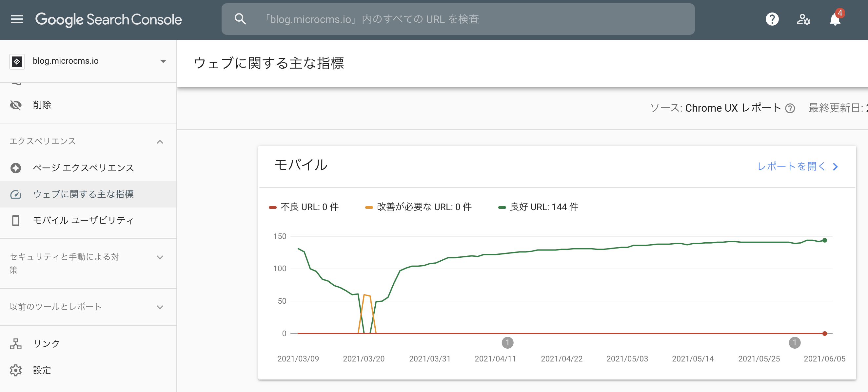868x392 pixels.
Task: Click the 設定 gear icon
Action: point(15,370)
